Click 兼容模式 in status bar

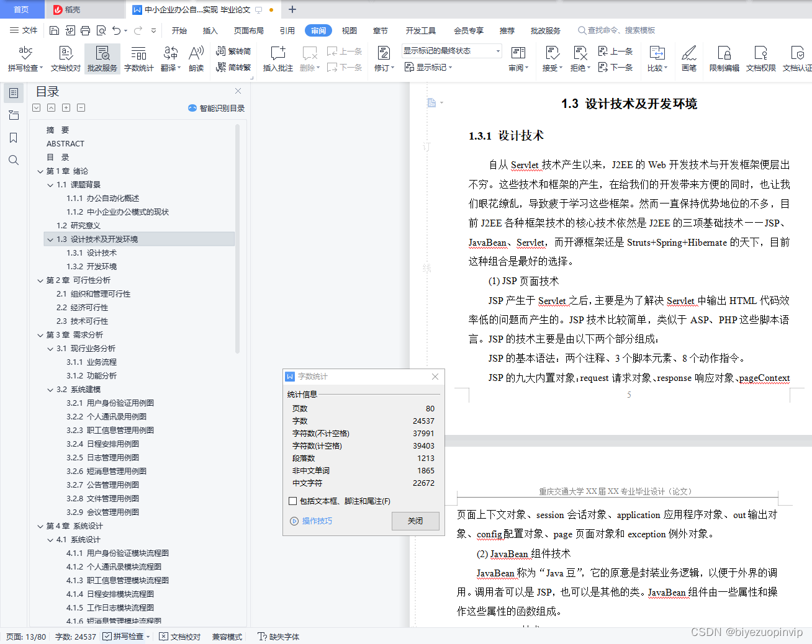click(x=227, y=637)
